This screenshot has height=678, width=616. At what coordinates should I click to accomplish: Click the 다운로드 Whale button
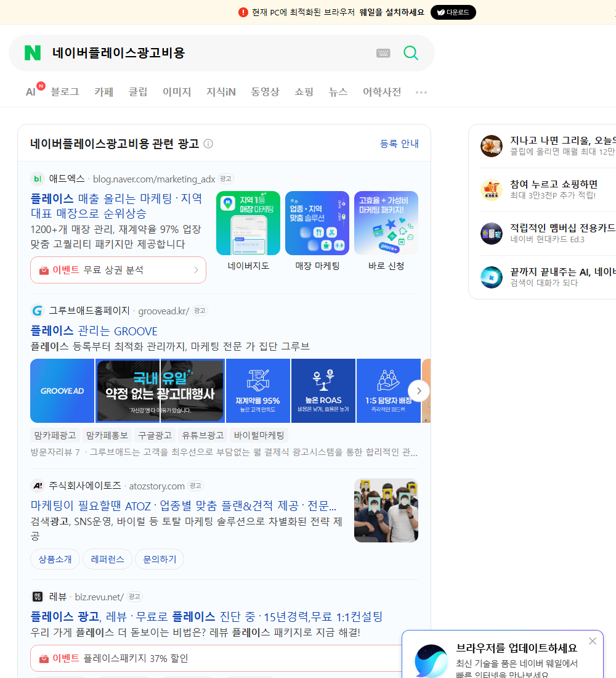tap(453, 12)
